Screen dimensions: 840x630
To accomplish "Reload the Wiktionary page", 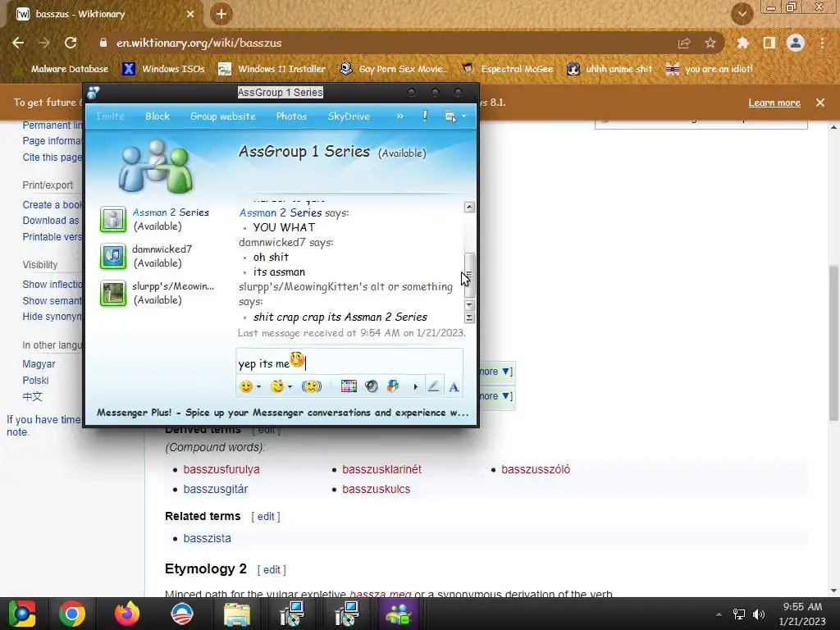I will pos(71,43).
